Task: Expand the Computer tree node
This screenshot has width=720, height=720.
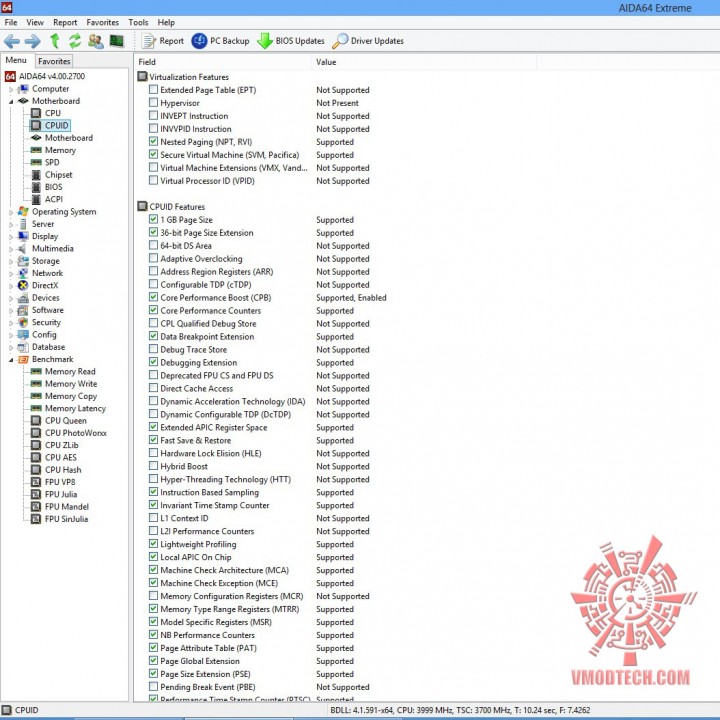Action: 11,89
